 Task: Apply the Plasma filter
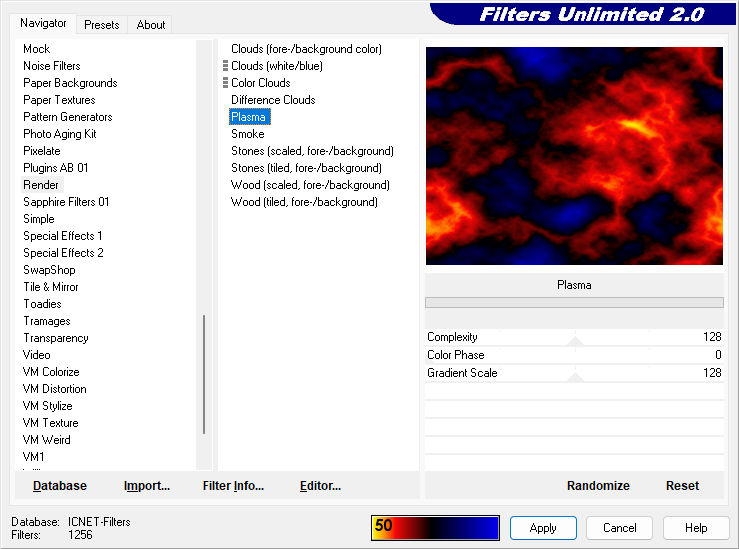click(543, 528)
